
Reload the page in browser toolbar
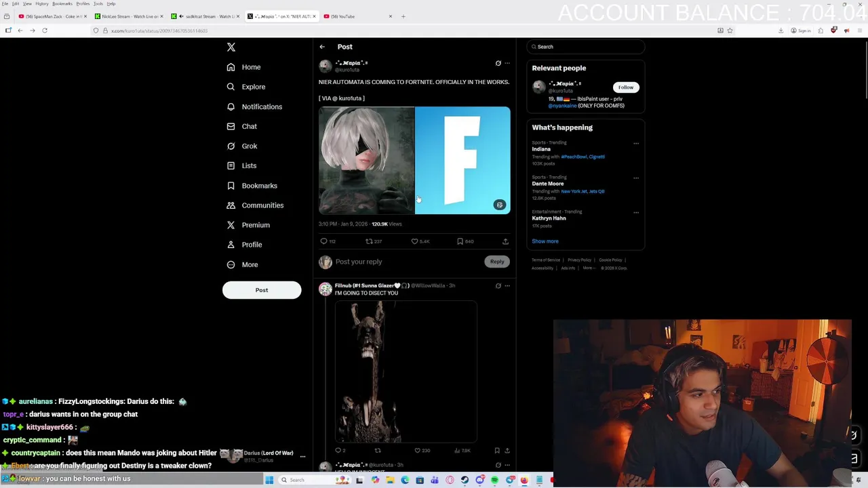click(x=45, y=30)
